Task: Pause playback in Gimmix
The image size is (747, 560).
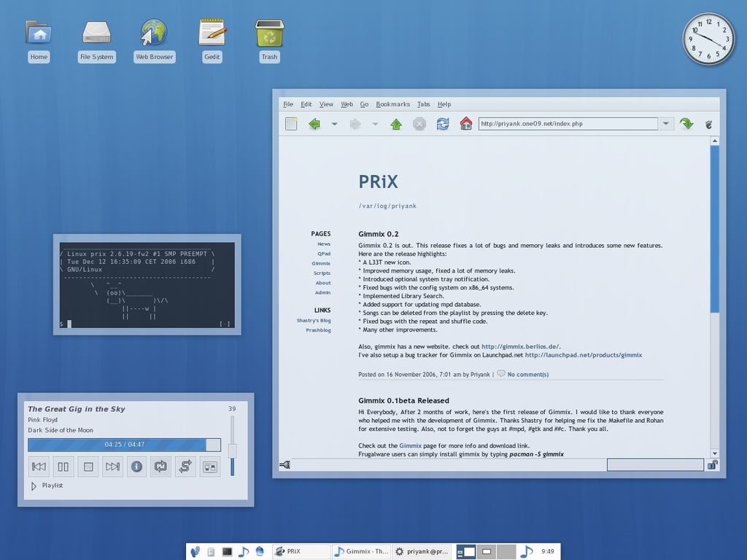Action: pos(63,467)
